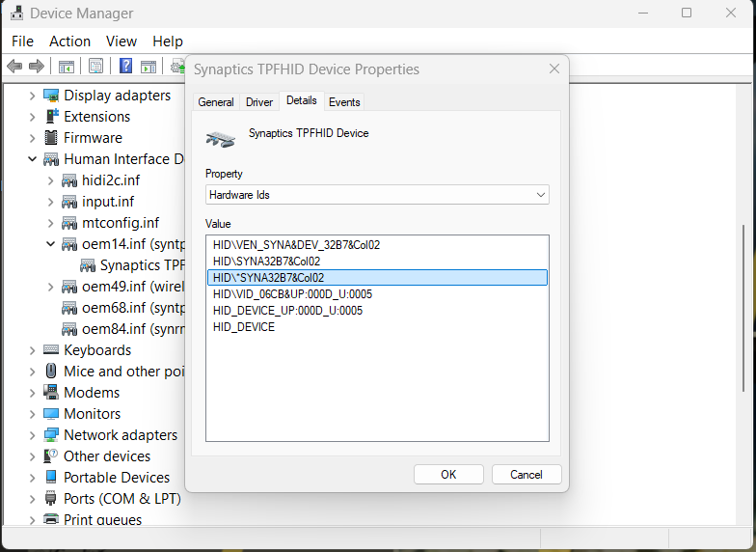Click the Cancel button
Viewport: 756px width, 552px height.
[526, 475]
